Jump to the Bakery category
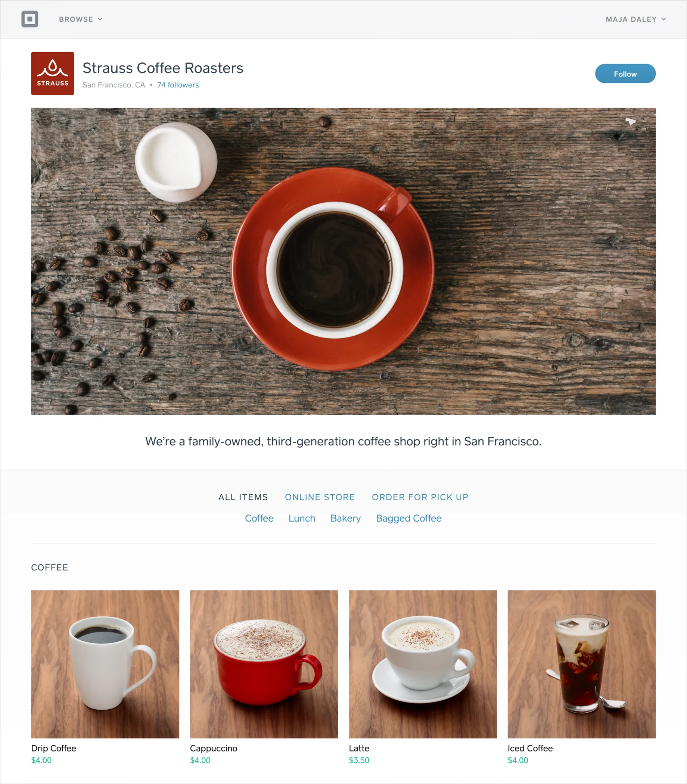The image size is (687, 784). pyautogui.click(x=345, y=518)
